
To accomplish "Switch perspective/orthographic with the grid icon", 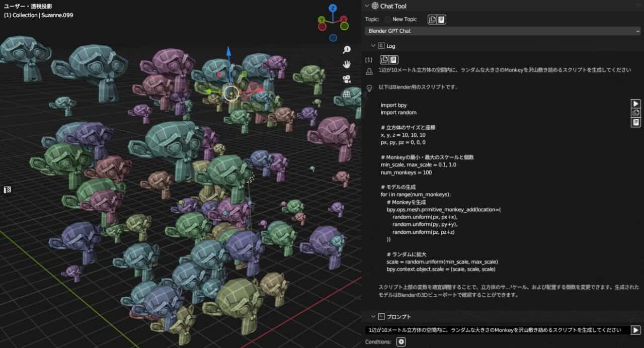I will 347,94.
